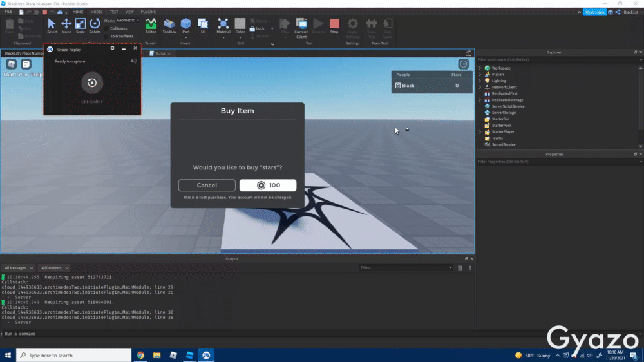Click the red stop icon in quick access bar
644x362 pixels.
coord(44,12)
